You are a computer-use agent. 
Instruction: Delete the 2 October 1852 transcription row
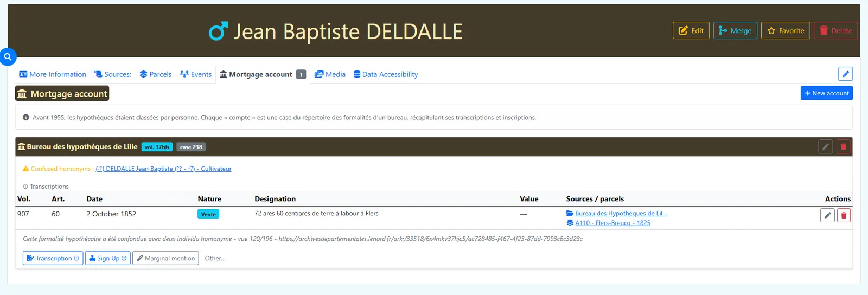(x=844, y=215)
